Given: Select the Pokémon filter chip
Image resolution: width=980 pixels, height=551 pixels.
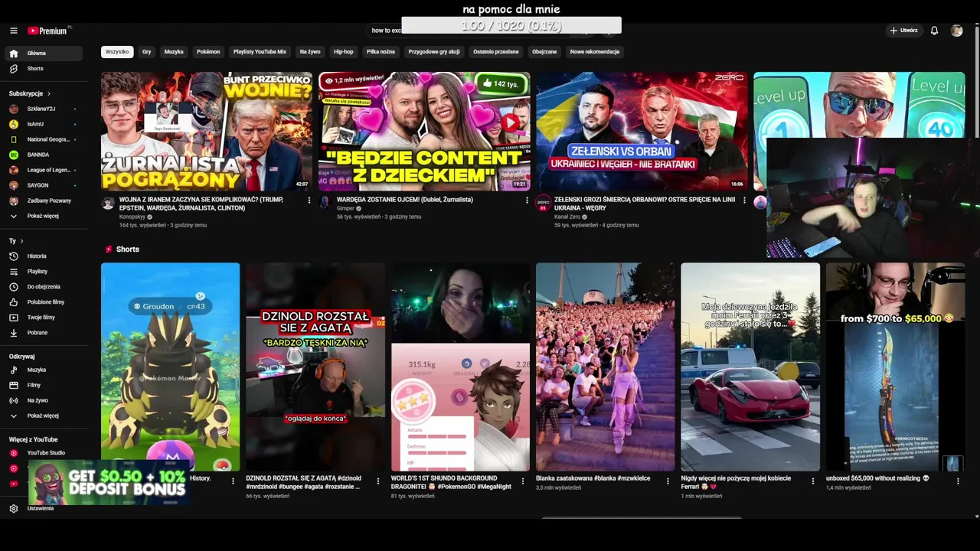Looking at the screenshot, I should pyautogui.click(x=208, y=52).
